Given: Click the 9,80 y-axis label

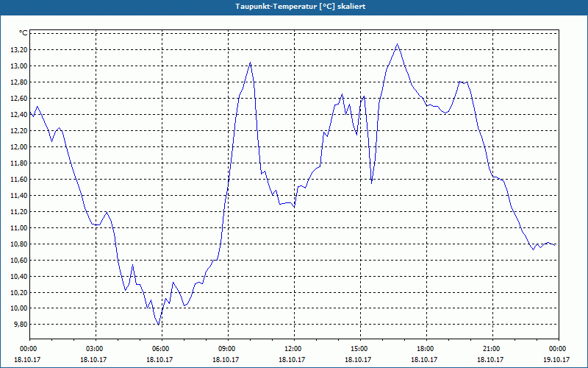Looking at the screenshot, I should tap(22, 325).
